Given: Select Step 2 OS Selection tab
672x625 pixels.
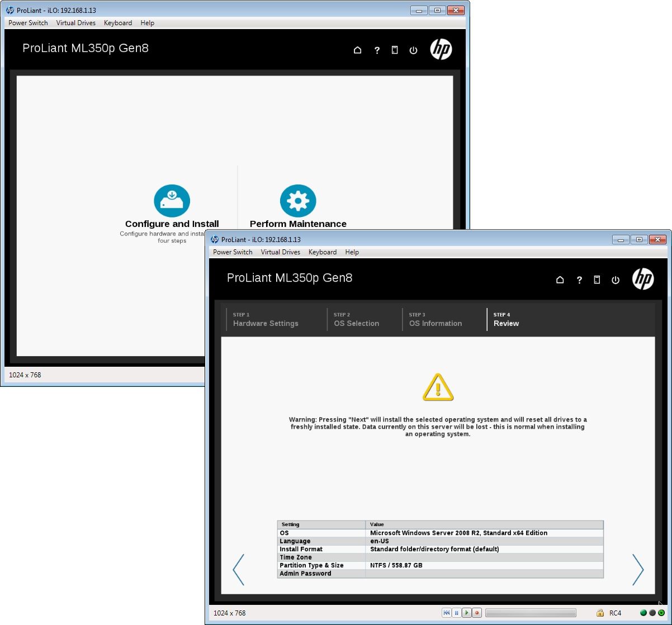Looking at the screenshot, I should point(357,319).
